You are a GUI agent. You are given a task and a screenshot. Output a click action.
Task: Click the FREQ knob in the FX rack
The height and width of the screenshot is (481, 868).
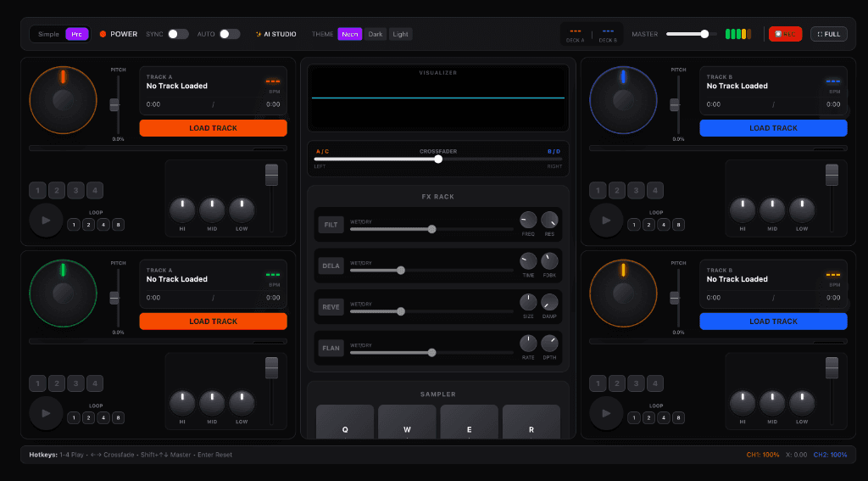528,220
